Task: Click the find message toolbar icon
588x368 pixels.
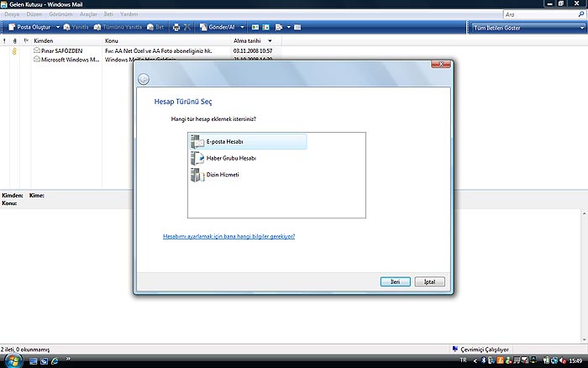Action: pyautogui.click(x=279, y=27)
